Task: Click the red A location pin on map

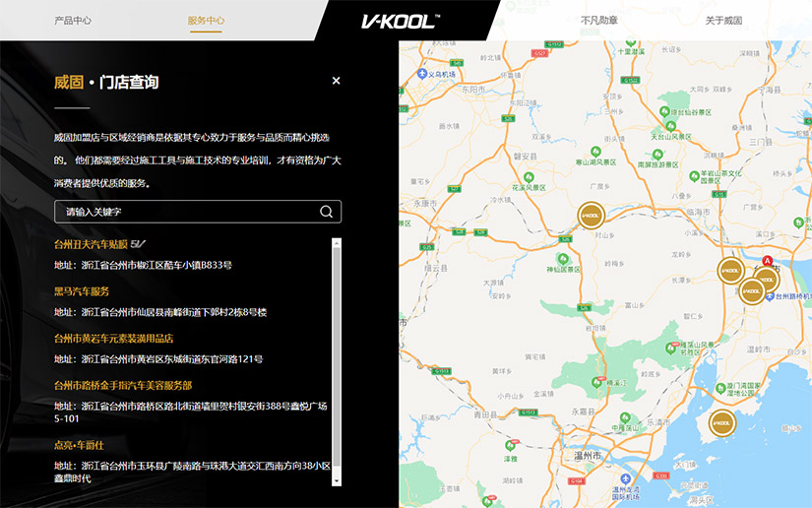Action: [767, 263]
